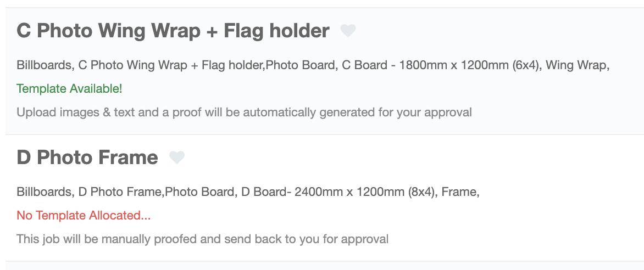
Task: Click 'C Photo Wing Wrap + Flag holder,' description tag
Action: click(172, 65)
